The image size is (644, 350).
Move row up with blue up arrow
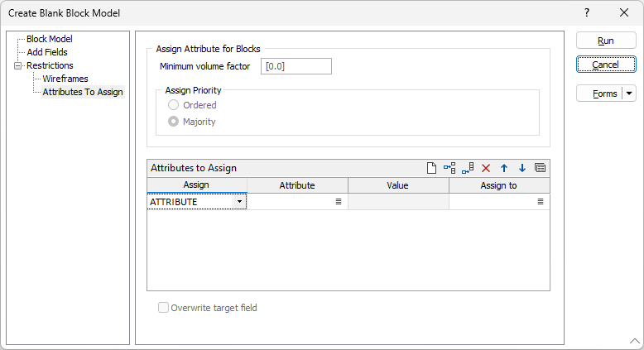click(504, 168)
